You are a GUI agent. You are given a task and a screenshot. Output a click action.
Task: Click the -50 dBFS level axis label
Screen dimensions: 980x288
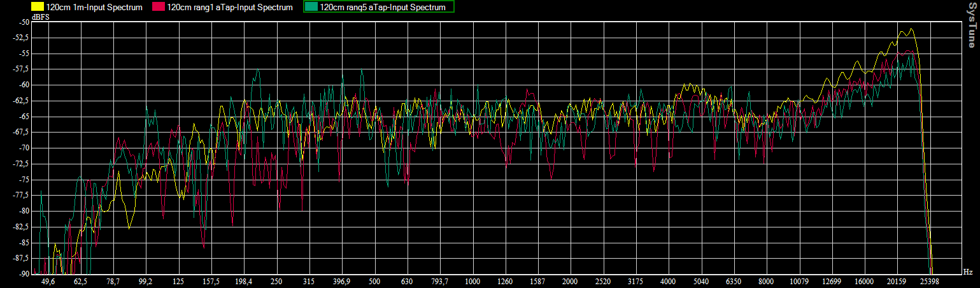(24, 22)
